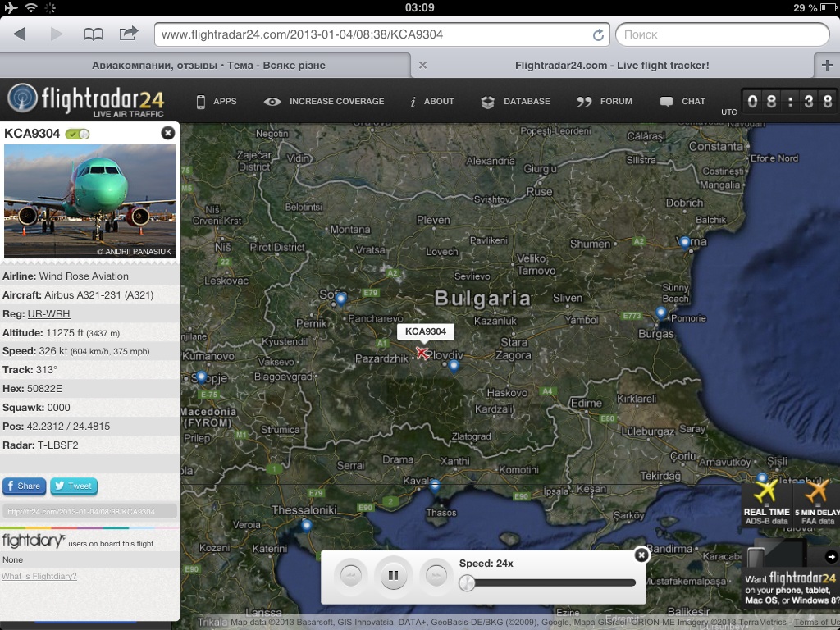Tap the Поиск search field
The width and height of the screenshot is (840, 630).
pos(720,34)
